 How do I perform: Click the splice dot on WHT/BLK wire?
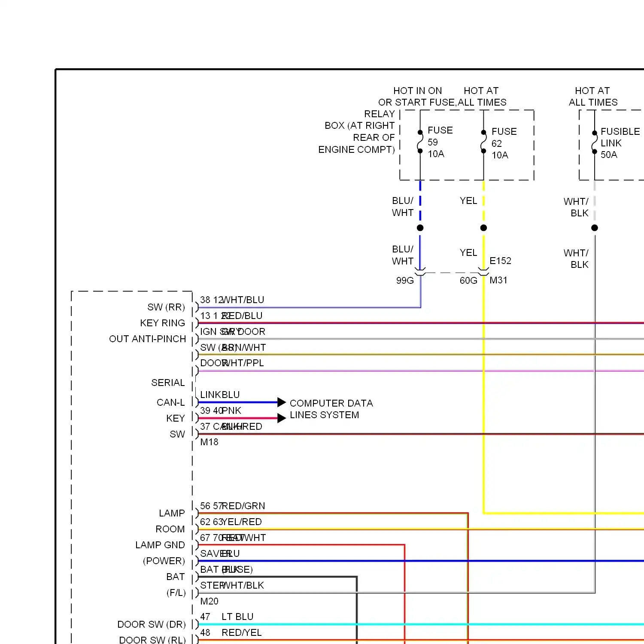pos(595,228)
